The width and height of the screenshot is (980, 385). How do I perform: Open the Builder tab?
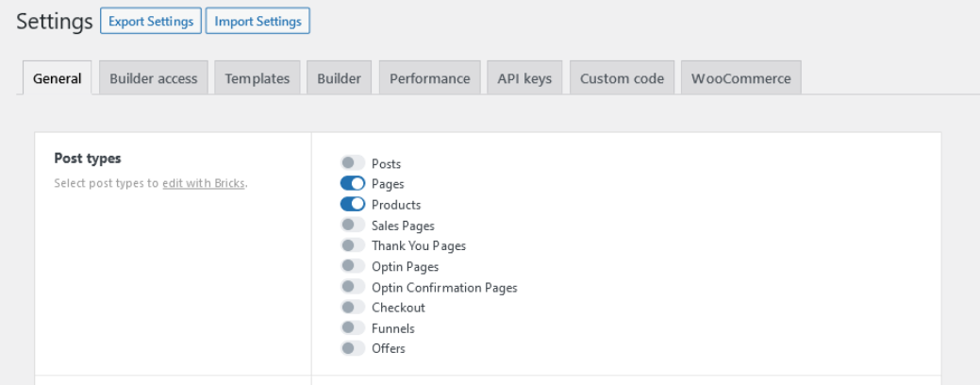coord(339,78)
